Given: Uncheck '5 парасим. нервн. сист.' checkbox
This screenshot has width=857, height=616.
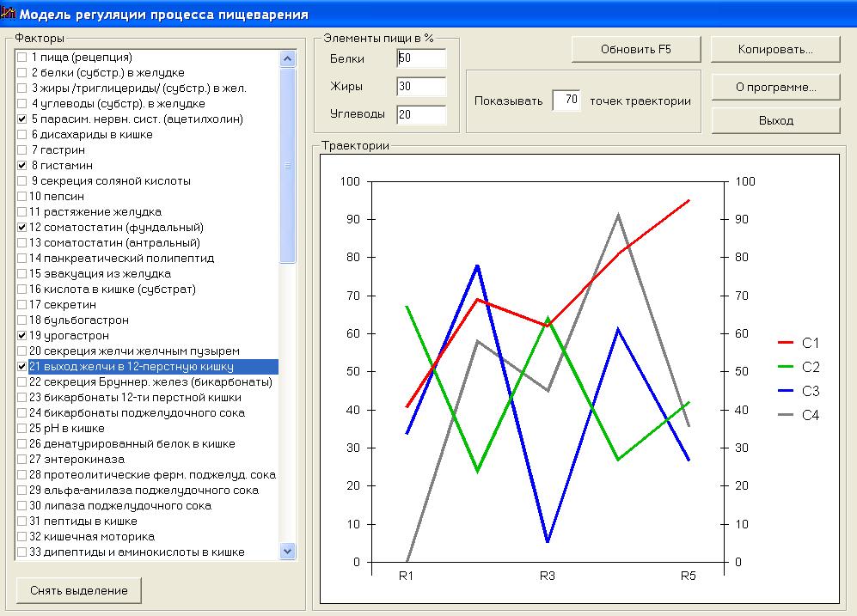Looking at the screenshot, I should click(x=21, y=119).
